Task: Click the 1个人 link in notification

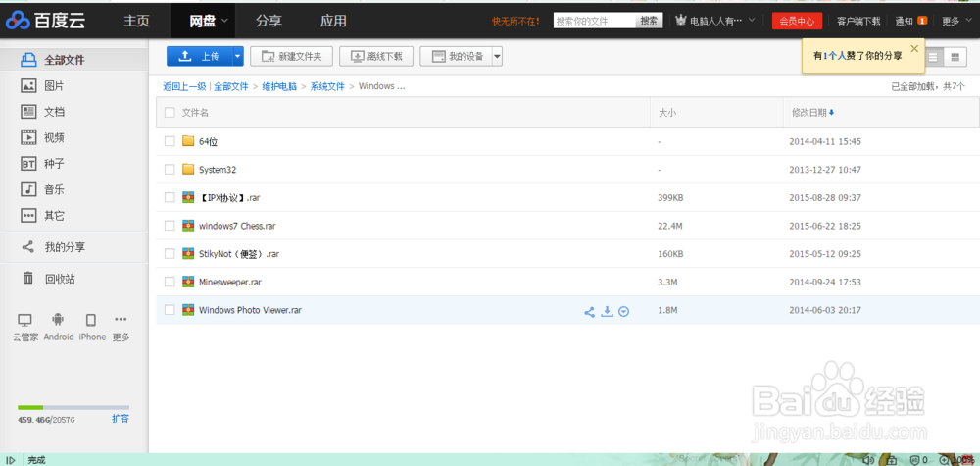Action: [834, 56]
